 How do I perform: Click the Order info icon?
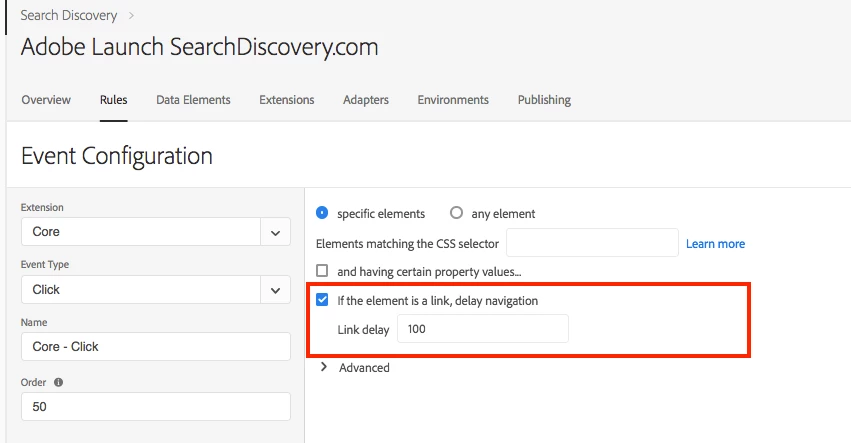(x=59, y=382)
